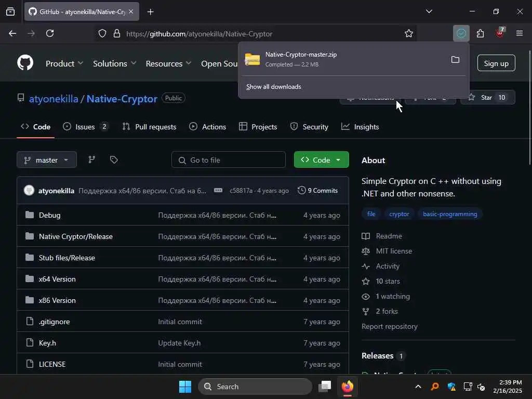Go back to the previous page
The width and height of the screenshot is (532, 399).
[12, 33]
